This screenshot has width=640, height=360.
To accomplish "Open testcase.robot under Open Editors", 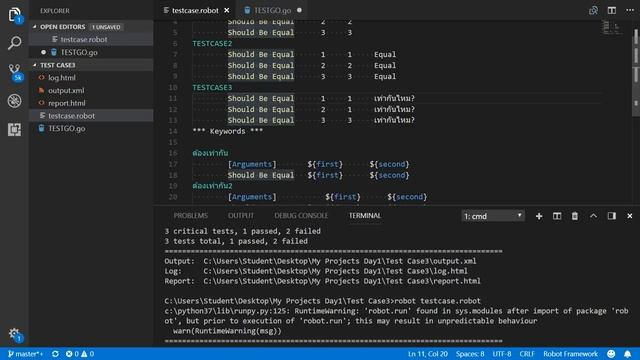I will (84, 39).
